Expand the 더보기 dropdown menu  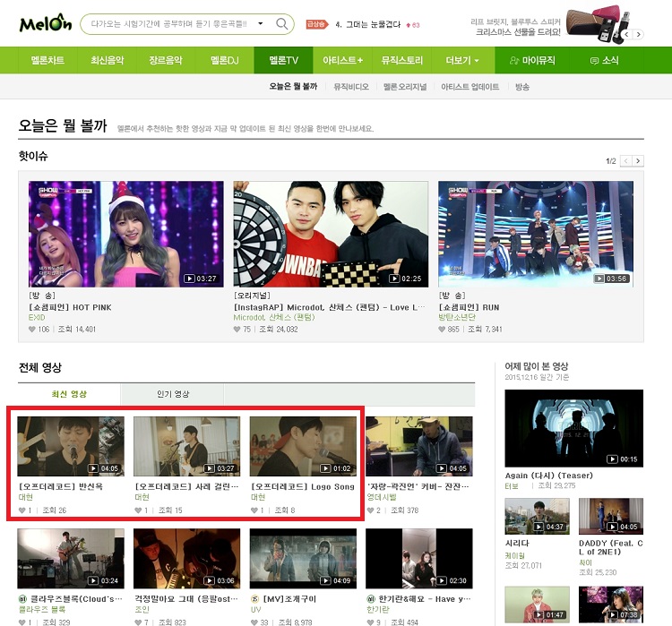462,60
